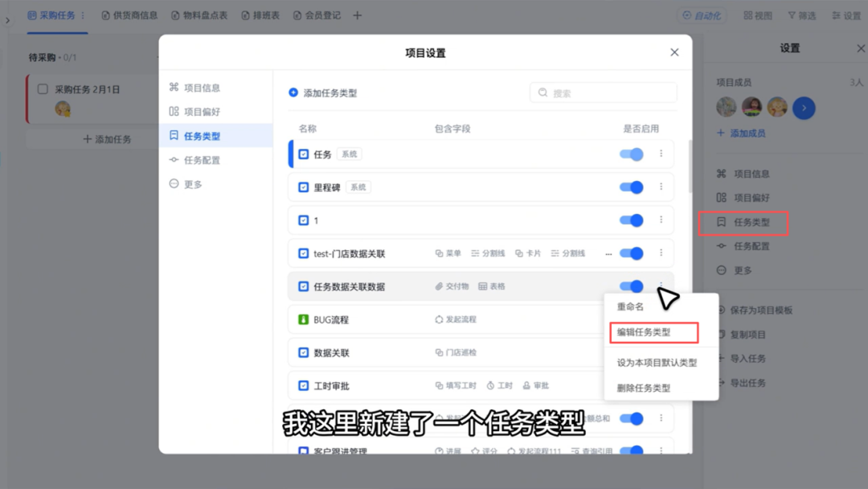Toggle the 里程碑 enable switch
868x489 pixels.
click(631, 187)
